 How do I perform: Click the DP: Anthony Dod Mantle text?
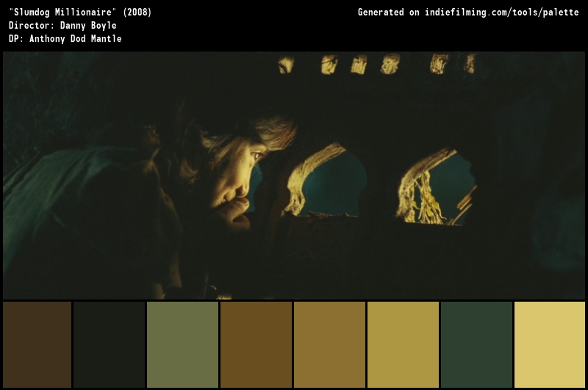pos(65,39)
